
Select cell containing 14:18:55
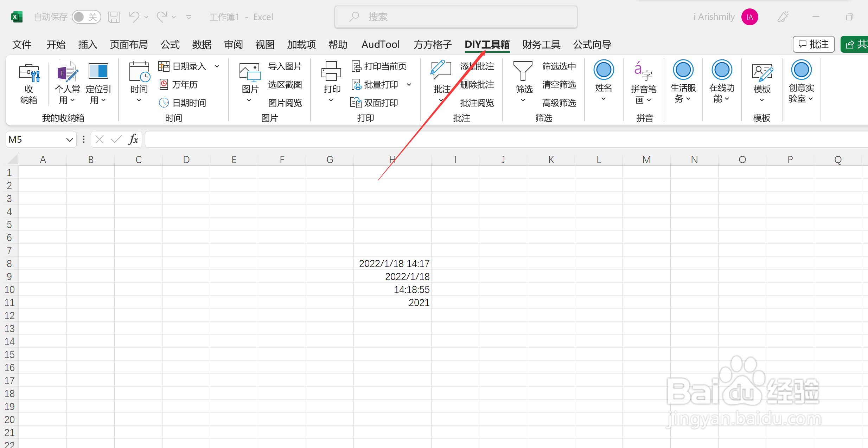[392, 289]
